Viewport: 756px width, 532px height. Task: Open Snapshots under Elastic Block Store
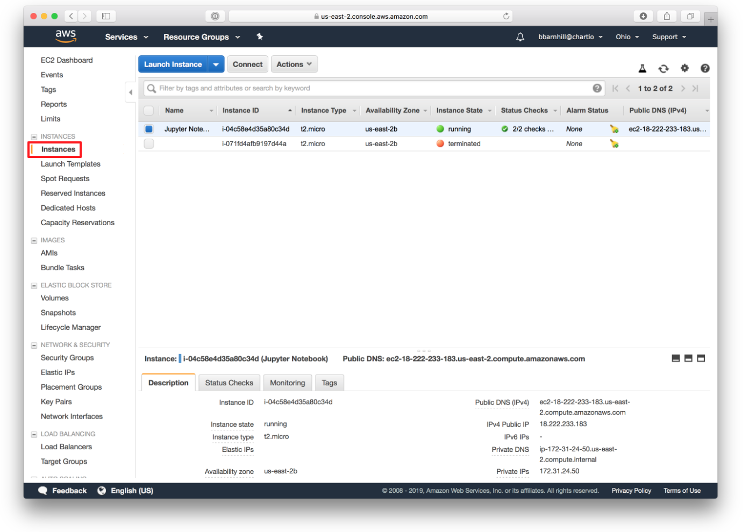tap(58, 312)
